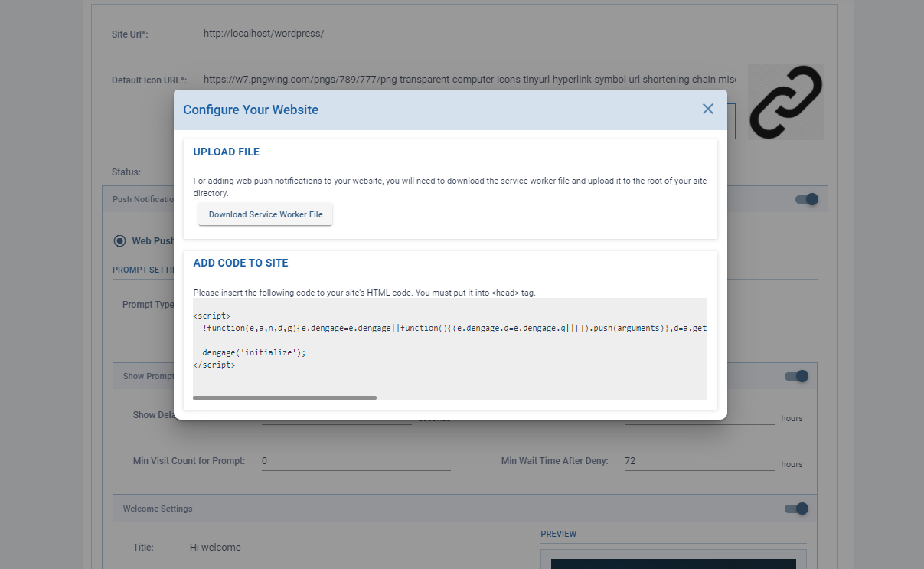The image size is (924, 569).
Task: Click the ADD CODE TO SITE heading
Action: coord(241,263)
